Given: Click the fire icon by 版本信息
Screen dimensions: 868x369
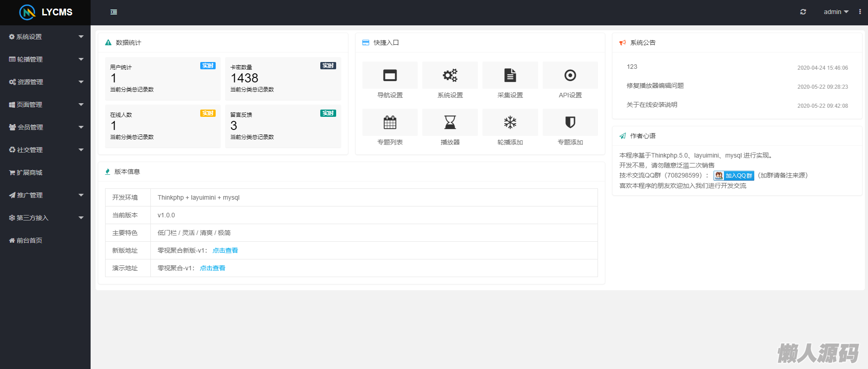Looking at the screenshot, I should click(x=107, y=172).
